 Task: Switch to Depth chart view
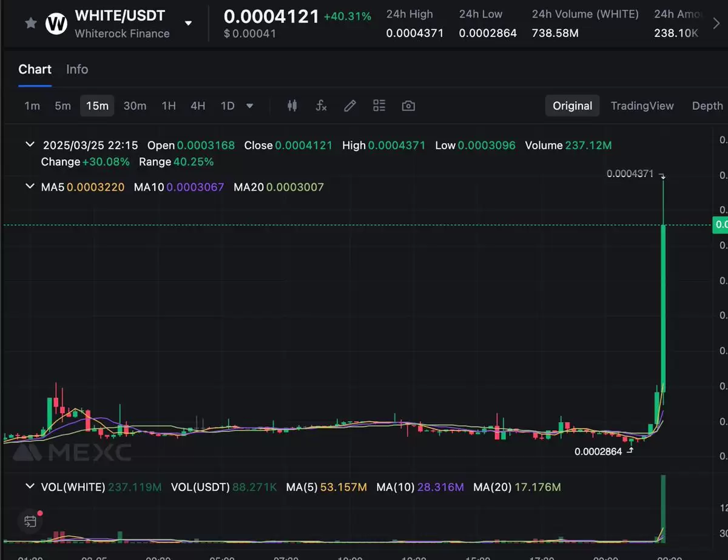click(707, 106)
